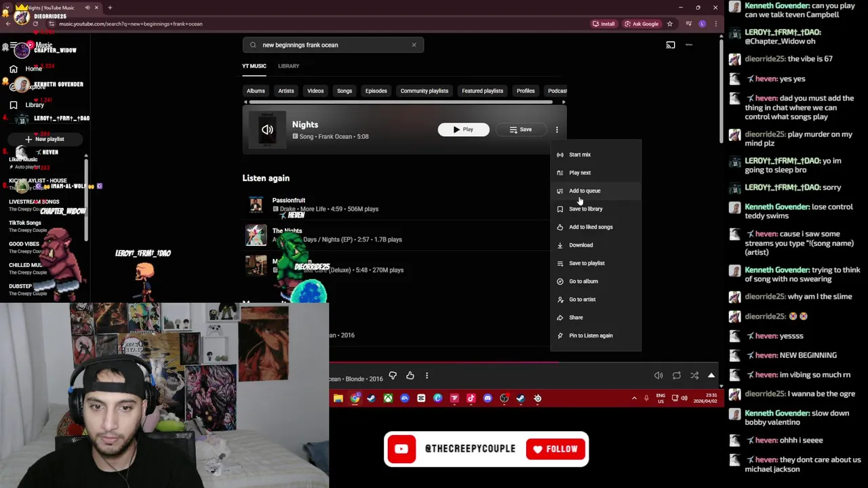Click the Chrome icon on taskbar
868x488 pixels.
[355, 399]
